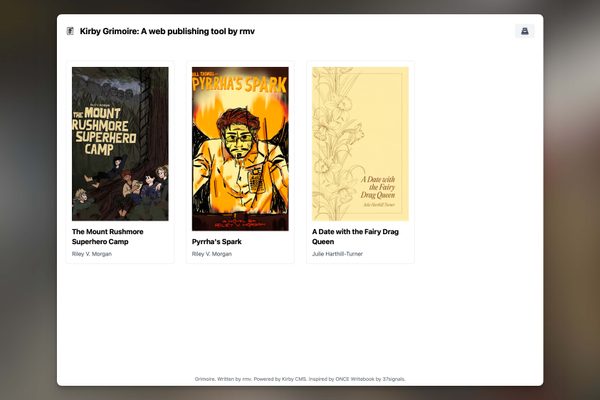This screenshot has height=400, width=600.
Task: Open the Kirby Grimoire site title link
Action: (167, 31)
